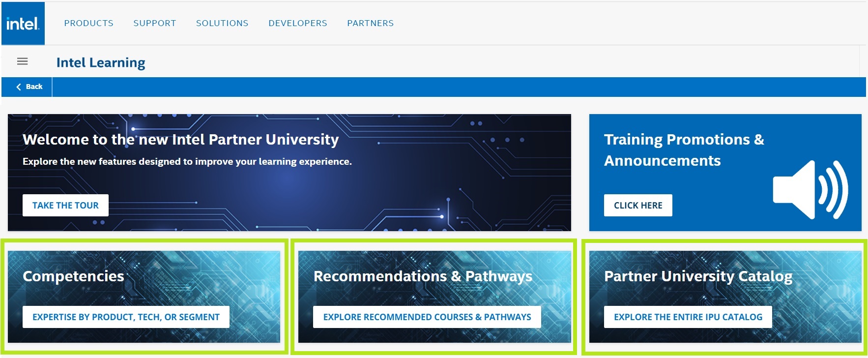Click the Training Promotions & Announcements heading

pos(684,150)
